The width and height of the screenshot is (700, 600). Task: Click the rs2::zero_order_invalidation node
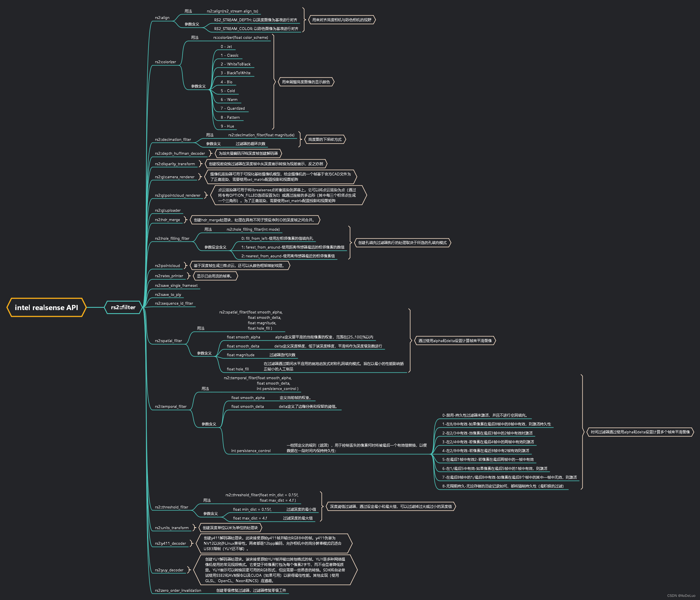(178, 591)
